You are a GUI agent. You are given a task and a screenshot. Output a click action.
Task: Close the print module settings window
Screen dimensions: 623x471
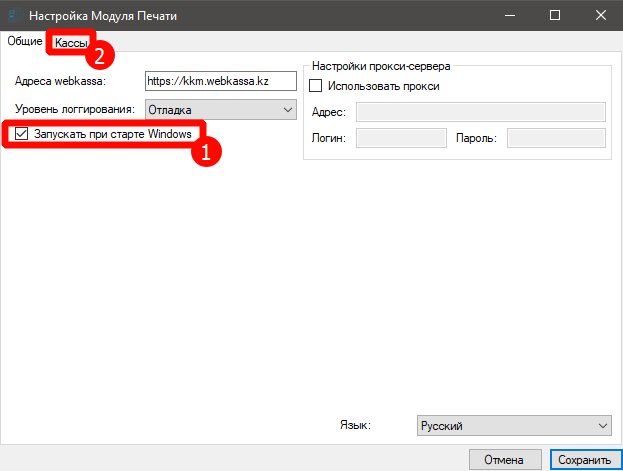tap(599, 15)
